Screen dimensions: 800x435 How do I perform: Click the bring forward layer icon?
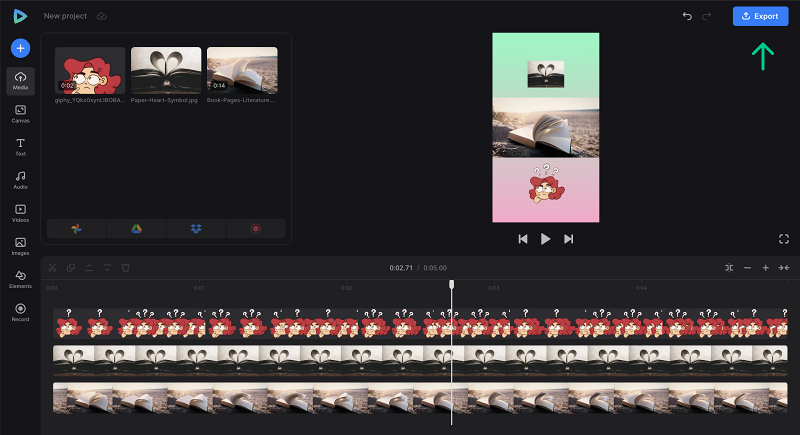pyautogui.click(x=89, y=268)
